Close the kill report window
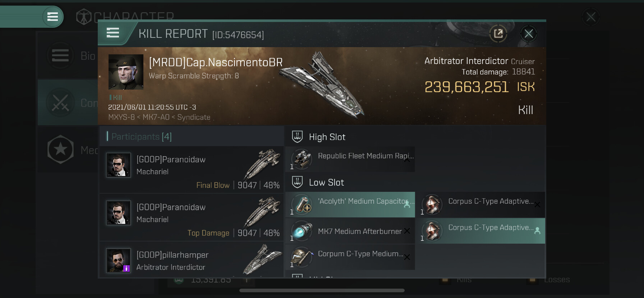 [528, 34]
